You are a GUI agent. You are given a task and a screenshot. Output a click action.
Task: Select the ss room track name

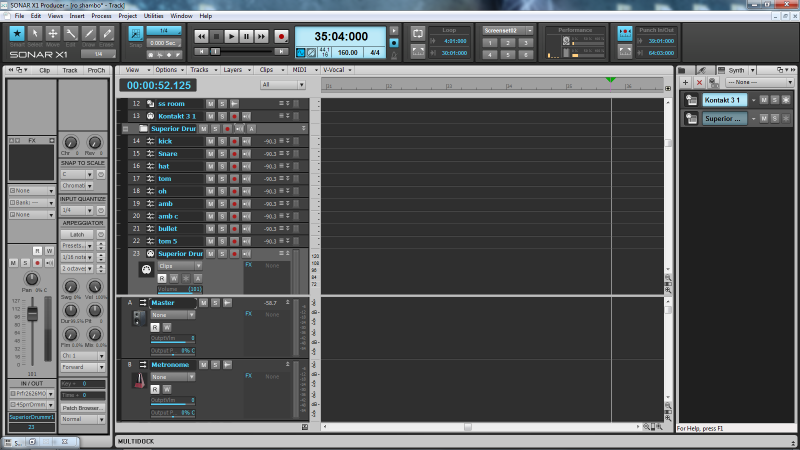pos(171,104)
